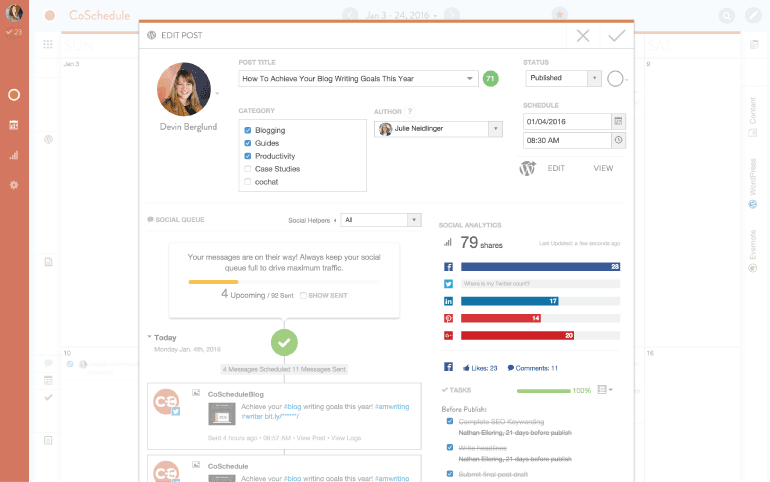The width and height of the screenshot is (770, 482).
Task: Click the schedule time field 08:30 AM
Action: point(567,140)
